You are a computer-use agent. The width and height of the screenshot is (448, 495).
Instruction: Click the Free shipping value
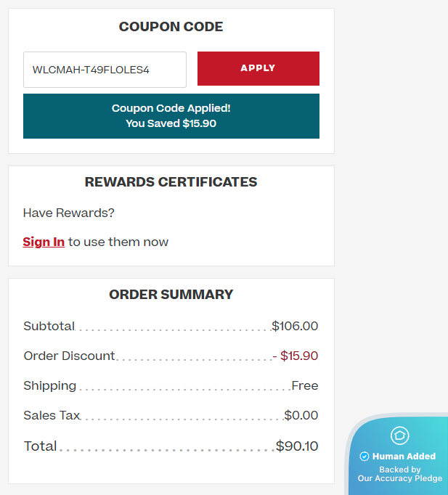(x=305, y=385)
